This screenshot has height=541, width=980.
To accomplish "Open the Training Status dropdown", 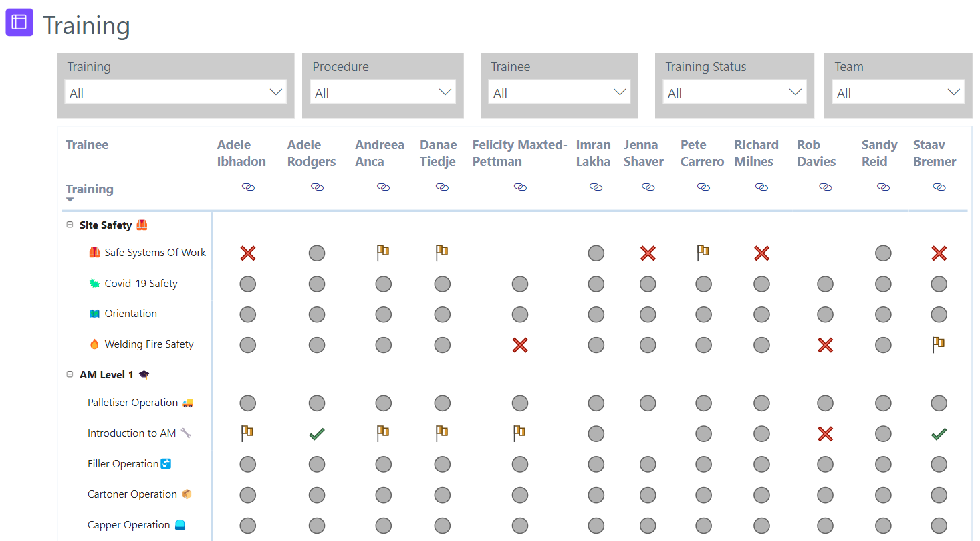I will pyautogui.click(x=734, y=92).
